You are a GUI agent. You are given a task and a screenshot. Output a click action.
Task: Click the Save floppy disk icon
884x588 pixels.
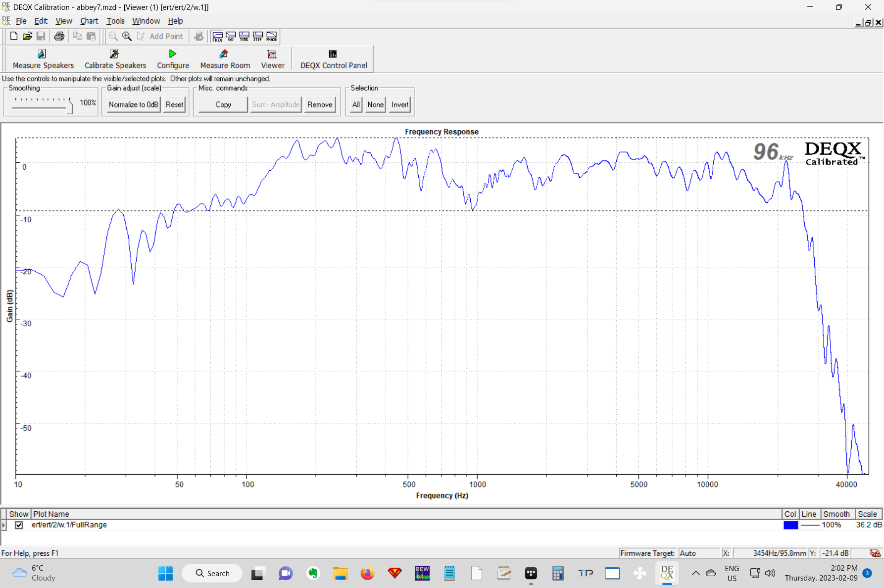pyautogui.click(x=41, y=36)
